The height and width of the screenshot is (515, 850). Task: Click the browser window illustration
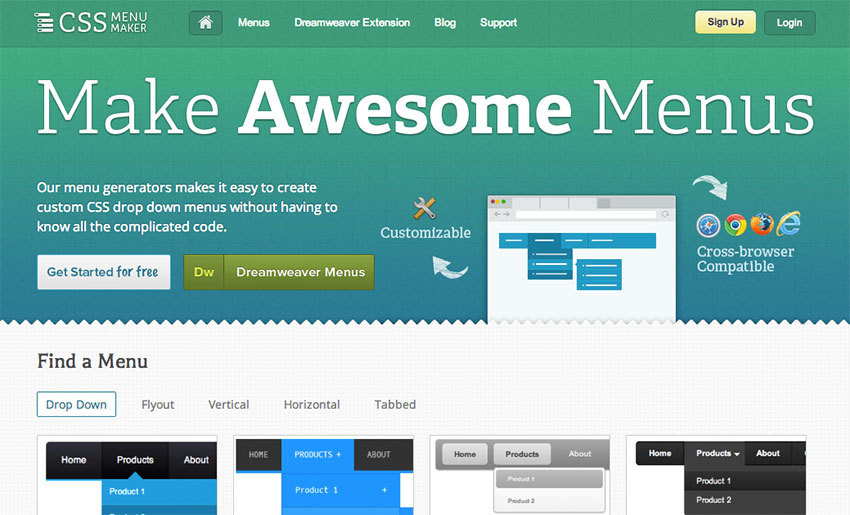click(x=582, y=259)
